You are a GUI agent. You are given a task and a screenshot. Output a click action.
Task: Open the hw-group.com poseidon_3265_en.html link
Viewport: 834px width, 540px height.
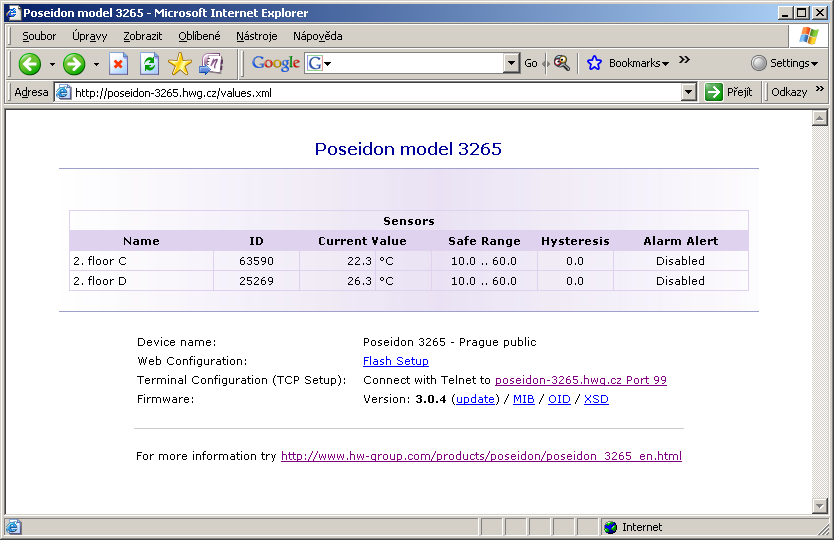click(x=481, y=456)
